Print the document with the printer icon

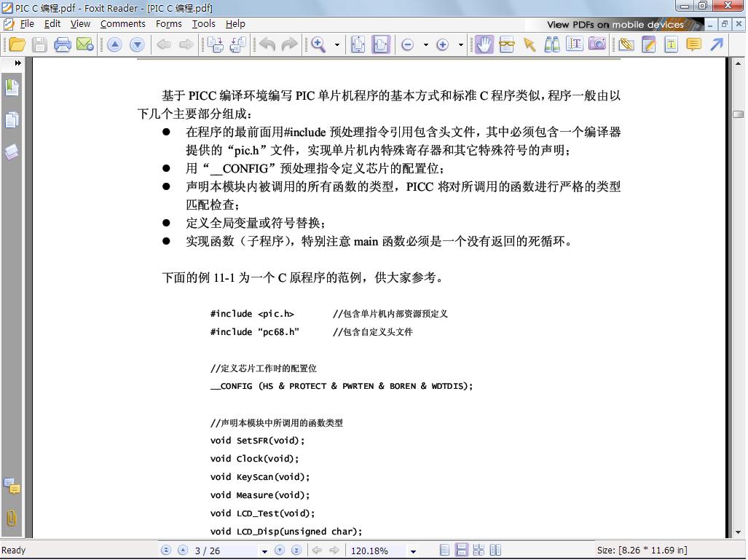(x=63, y=44)
